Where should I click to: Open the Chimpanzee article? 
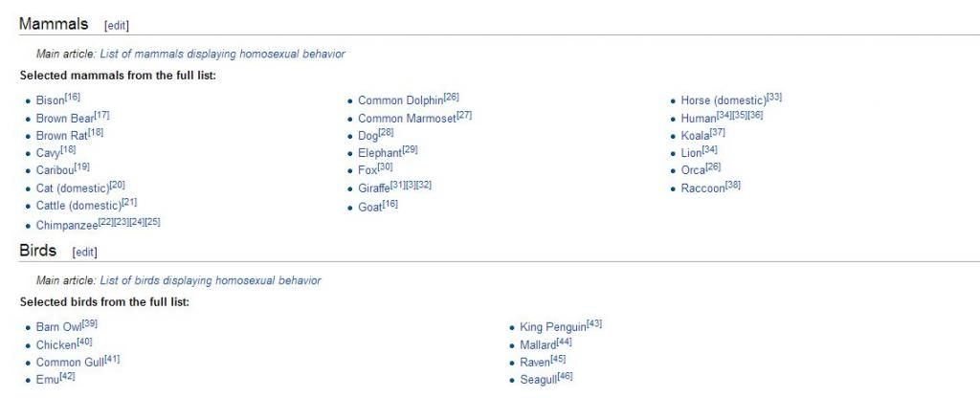(x=66, y=226)
